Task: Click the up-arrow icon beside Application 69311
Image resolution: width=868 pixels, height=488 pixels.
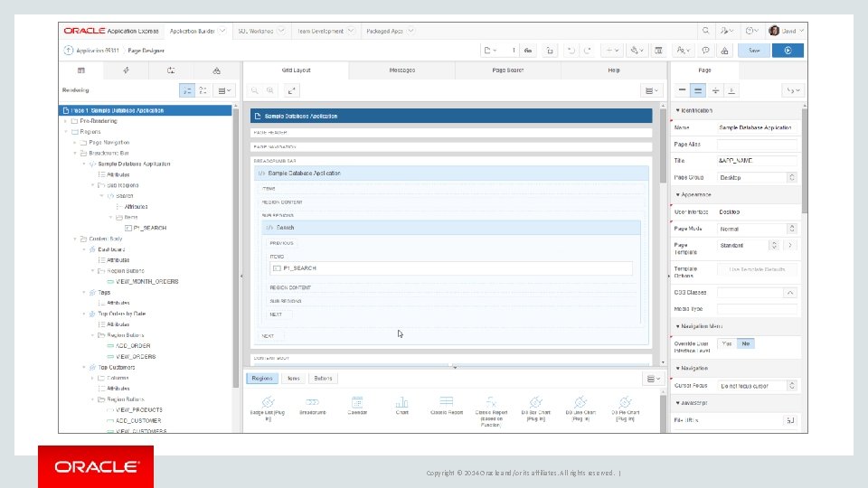Action: [68, 51]
